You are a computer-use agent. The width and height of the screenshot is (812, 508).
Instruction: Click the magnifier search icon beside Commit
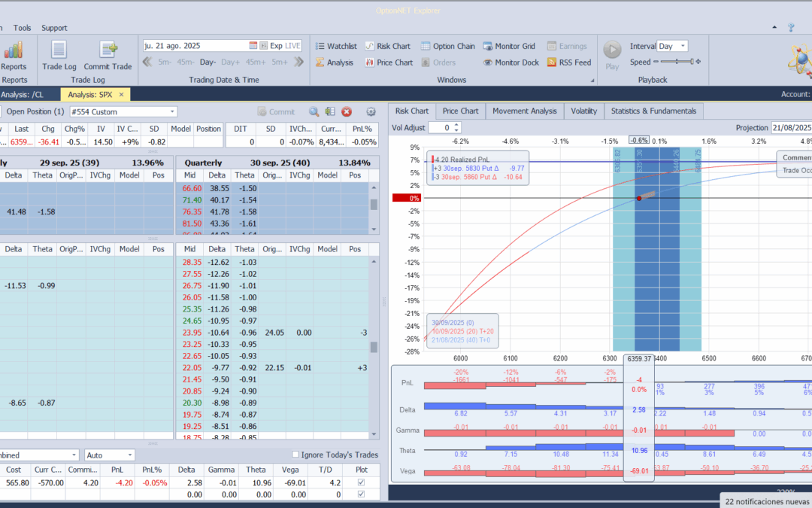pos(314,111)
